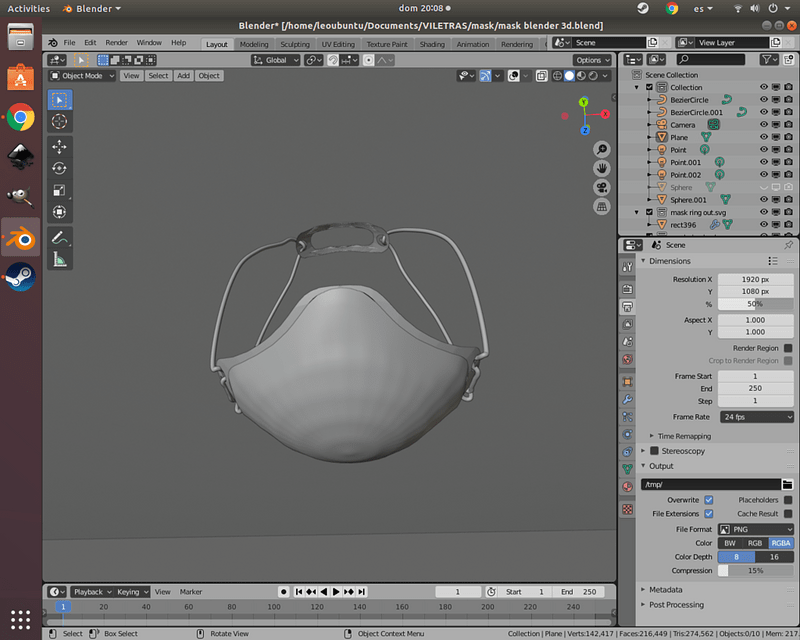Screen dimensions: 800x640
Task: Set Color Depth to 16
Action: click(x=774, y=557)
